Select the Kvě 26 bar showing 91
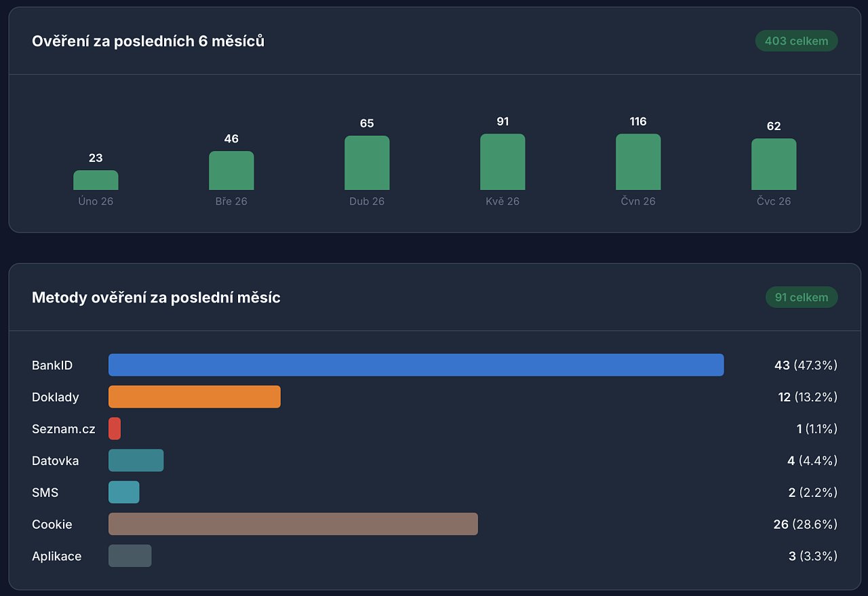This screenshot has width=868, height=596. 502,161
